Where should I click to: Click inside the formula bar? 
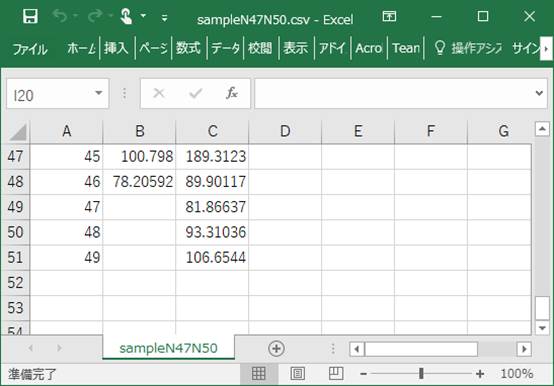tap(394, 94)
